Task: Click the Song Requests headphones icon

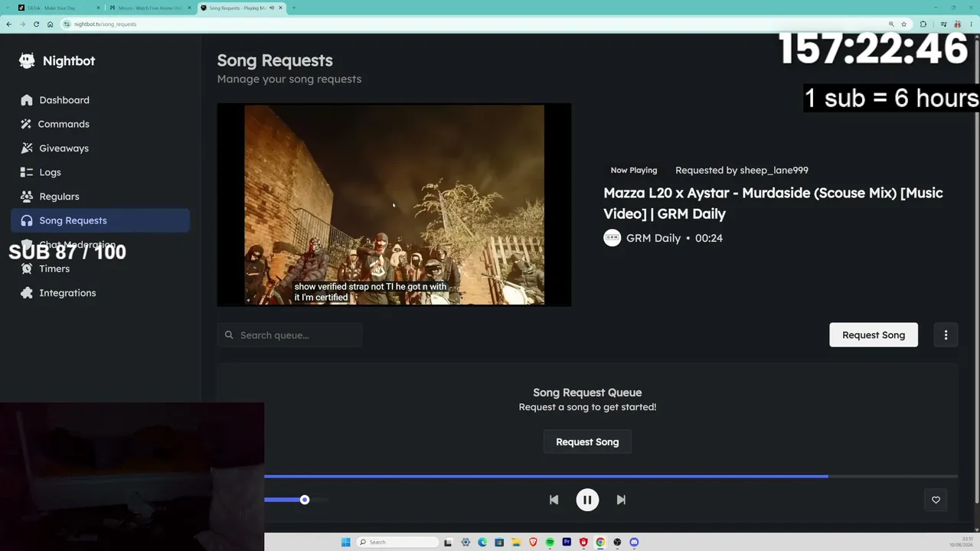Action: pos(27,220)
